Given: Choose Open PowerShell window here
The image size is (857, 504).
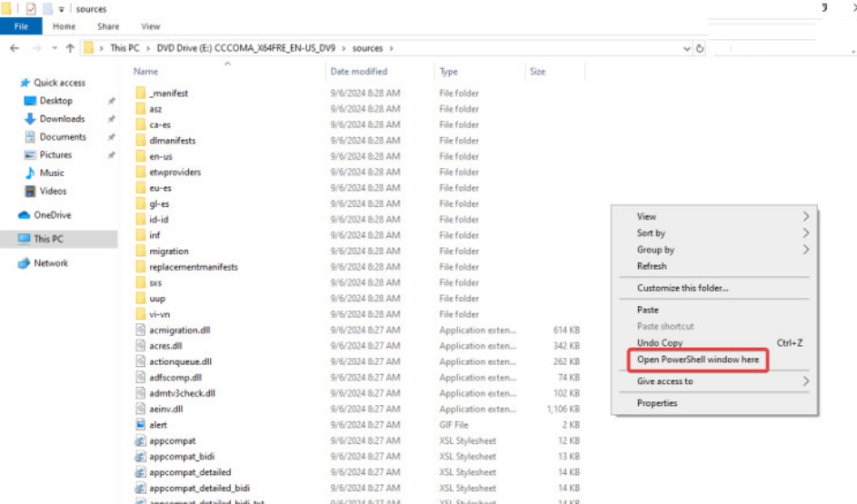Looking at the screenshot, I should (x=697, y=361).
